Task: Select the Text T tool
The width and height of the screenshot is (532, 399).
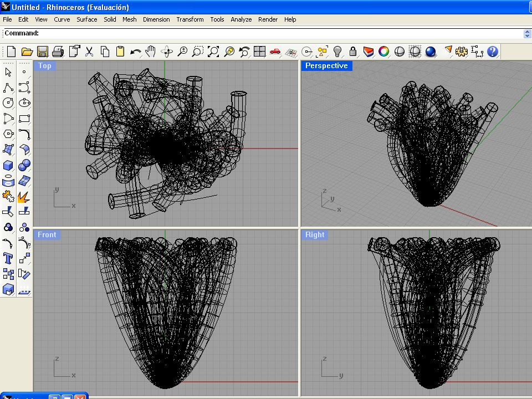Action: click(x=8, y=259)
